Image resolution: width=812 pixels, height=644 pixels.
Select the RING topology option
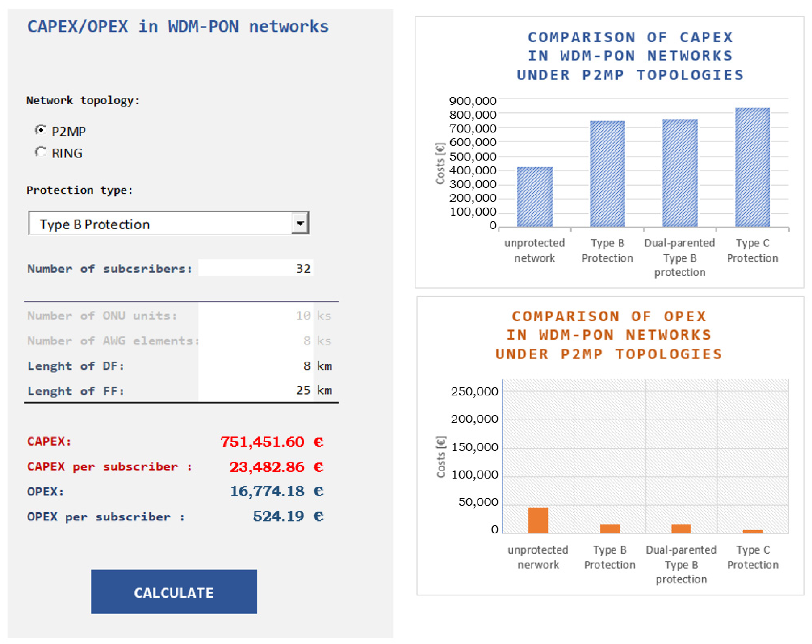(x=41, y=152)
